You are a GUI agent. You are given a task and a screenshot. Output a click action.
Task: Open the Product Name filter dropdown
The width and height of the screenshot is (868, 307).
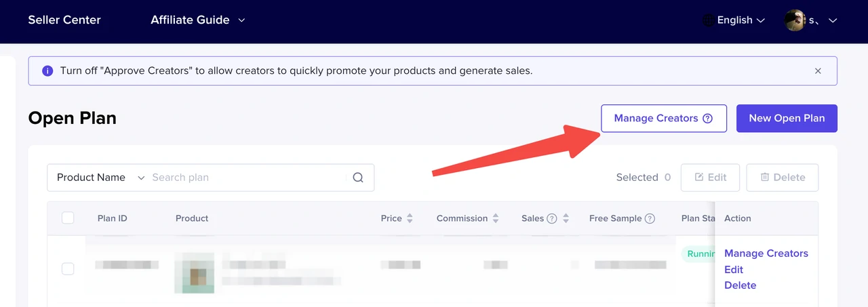click(100, 178)
